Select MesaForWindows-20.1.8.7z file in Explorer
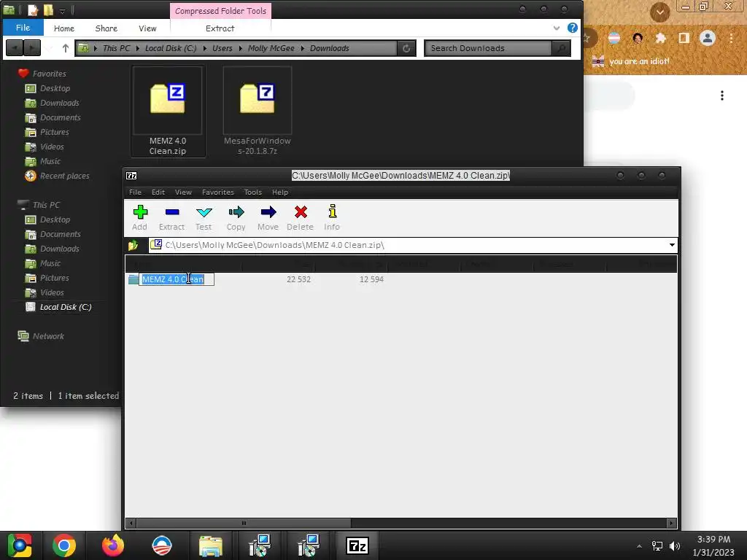This screenshot has width=747, height=560. click(258, 112)
